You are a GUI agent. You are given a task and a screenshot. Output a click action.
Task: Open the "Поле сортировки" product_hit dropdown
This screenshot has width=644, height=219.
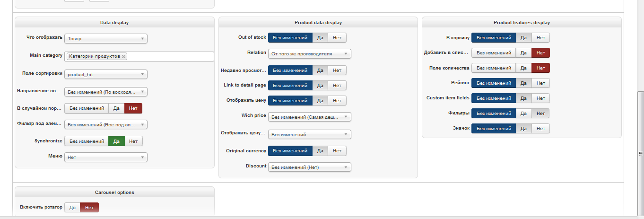click(105, 75)
